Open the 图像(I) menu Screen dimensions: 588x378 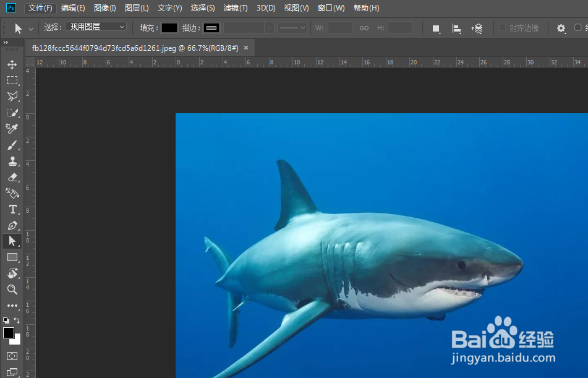click(x=104, y=8)
